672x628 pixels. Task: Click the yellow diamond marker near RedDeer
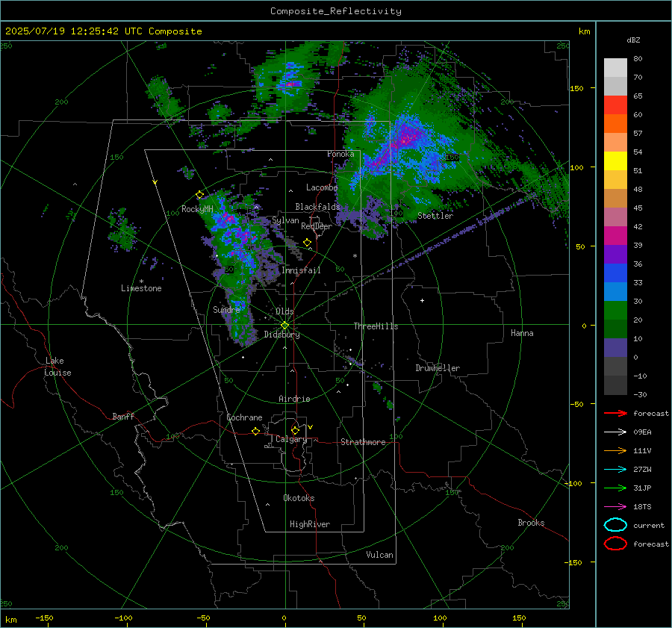(308, 243)
